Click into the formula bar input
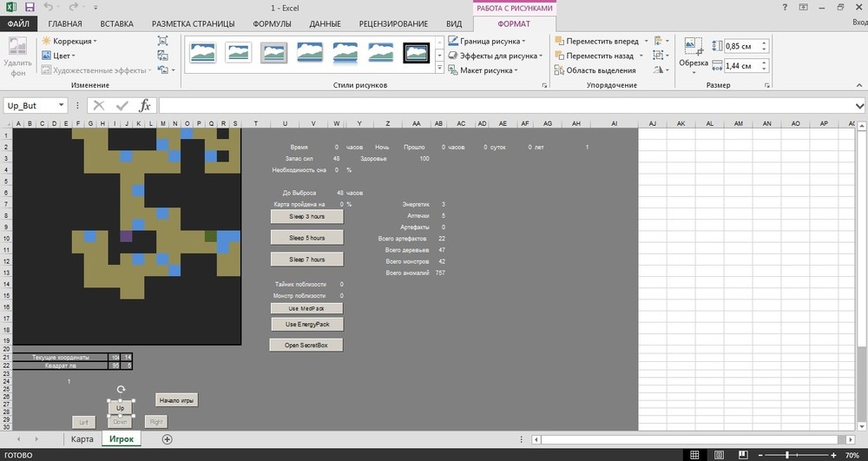868x461 pixels. [503, 105]
